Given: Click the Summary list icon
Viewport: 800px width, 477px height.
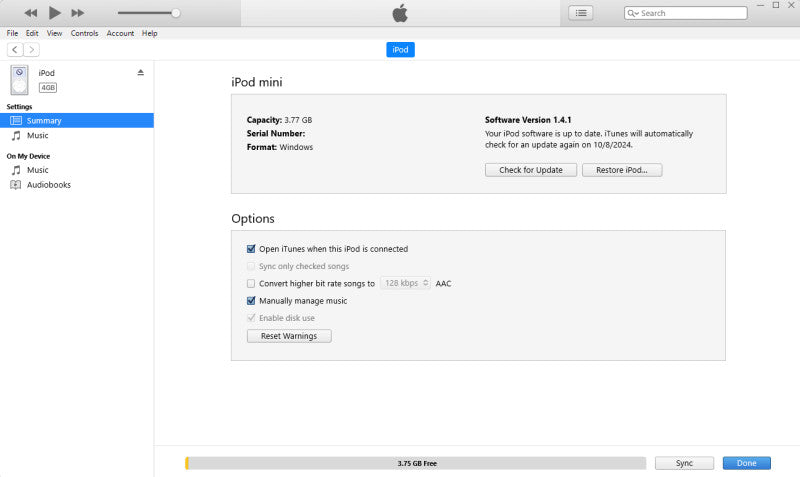Looking at the screenshot, I should 16,120.
